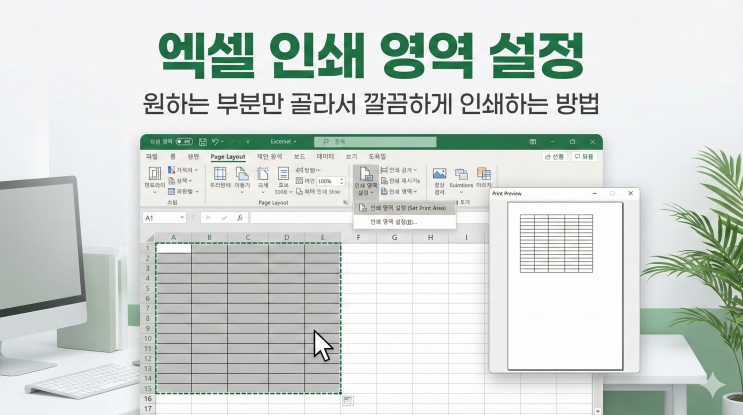The image size is (743, 415).
Task: Open the Page Layout group dialog launcher
Action: 345,202
